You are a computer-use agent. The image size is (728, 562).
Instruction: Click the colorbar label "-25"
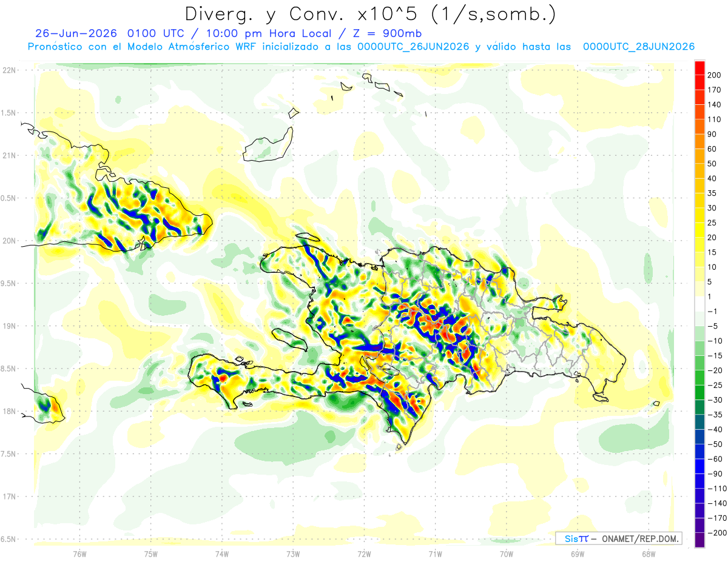click(715, 385)
